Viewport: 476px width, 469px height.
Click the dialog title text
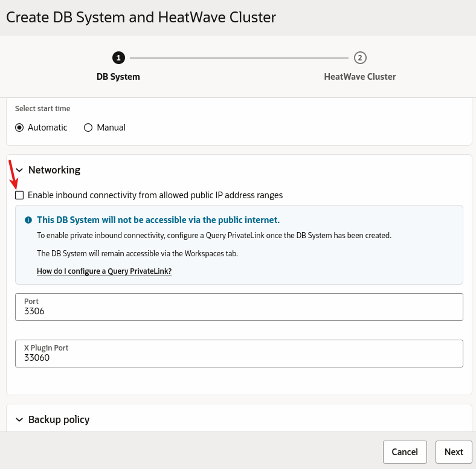(141, 18)
